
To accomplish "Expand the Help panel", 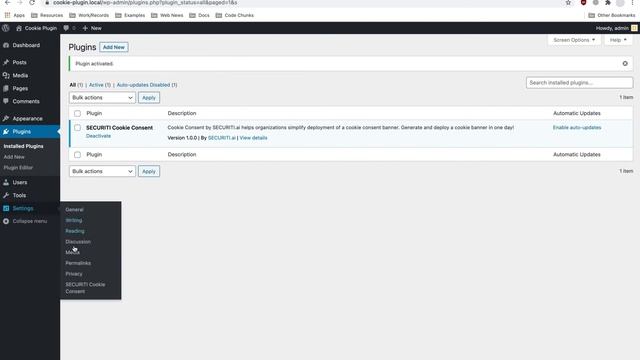I will pos(618,40).
